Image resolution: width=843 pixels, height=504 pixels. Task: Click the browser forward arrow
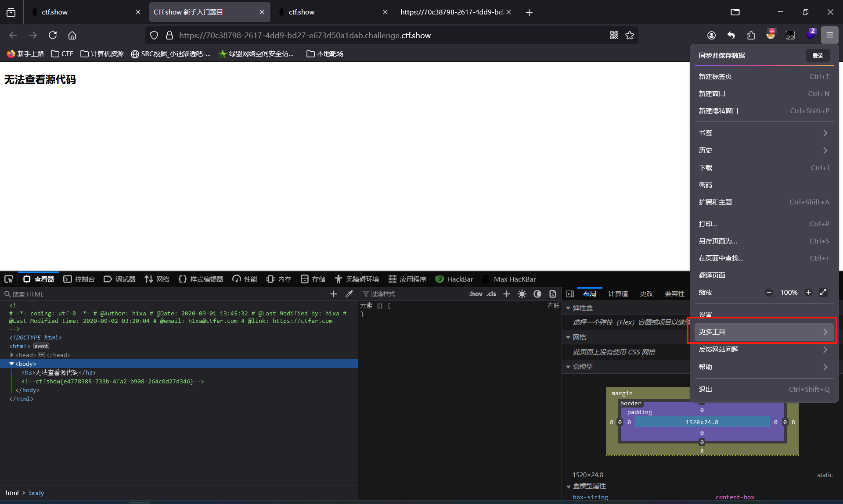[x=33, y=35]
